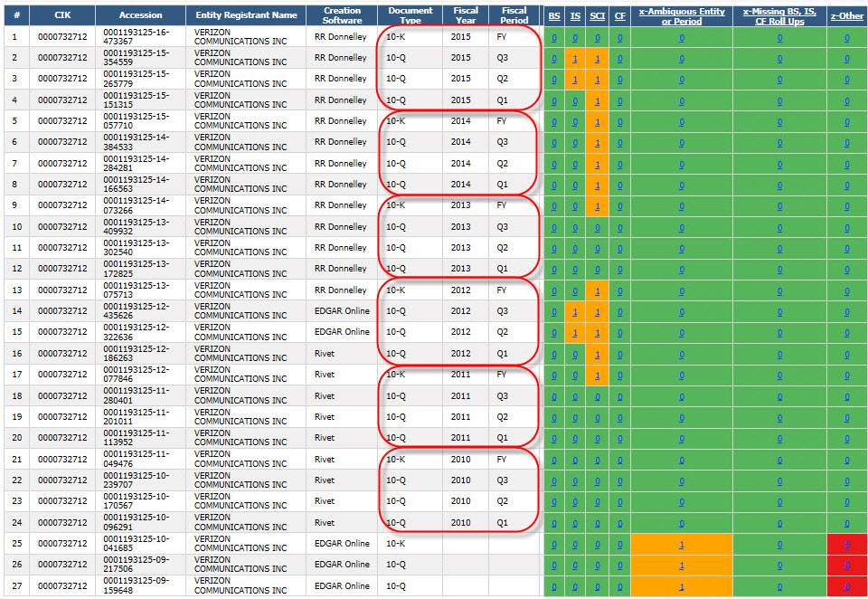Select accession 0001193125-09-159648
This screenshot has height=599, width=868.
click(137, 585)
